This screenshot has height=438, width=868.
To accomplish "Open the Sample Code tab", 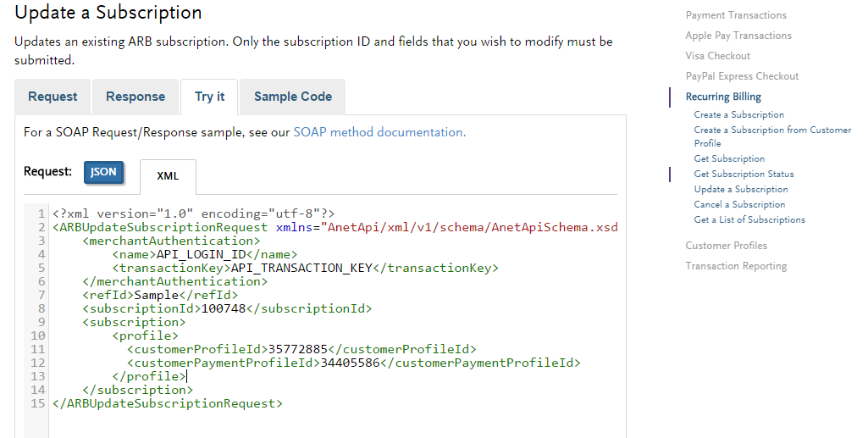I will click(292, 97).
